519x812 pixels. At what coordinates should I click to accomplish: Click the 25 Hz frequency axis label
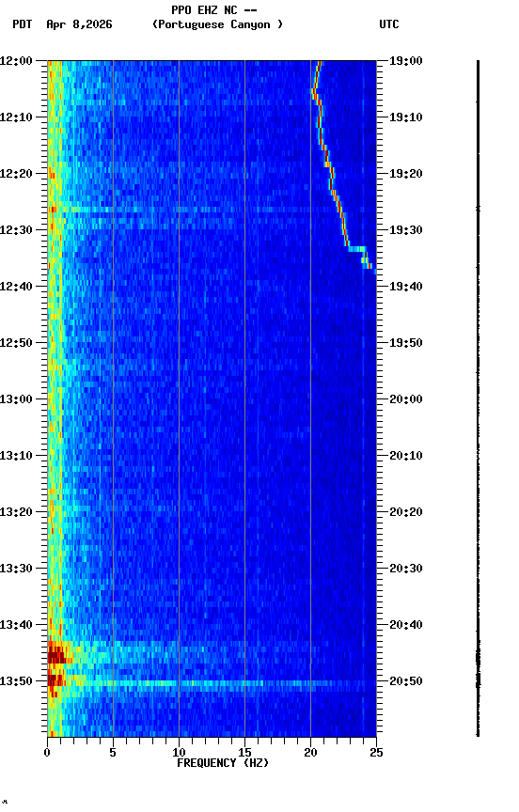point(376,753)
